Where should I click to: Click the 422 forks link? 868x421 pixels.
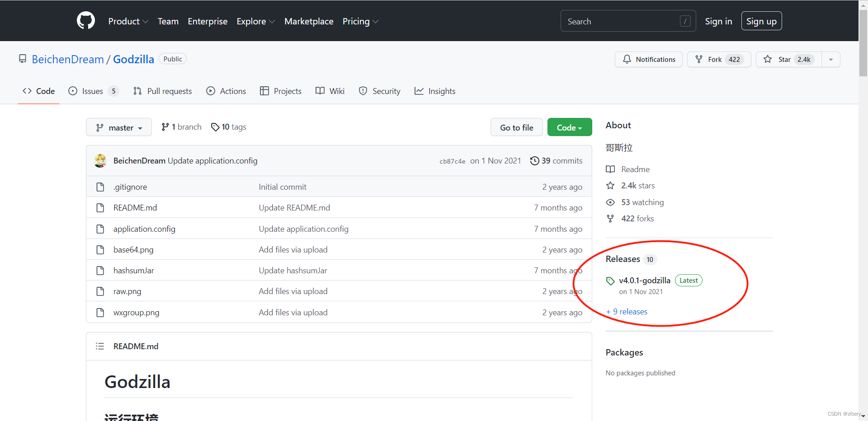[630, 219]
